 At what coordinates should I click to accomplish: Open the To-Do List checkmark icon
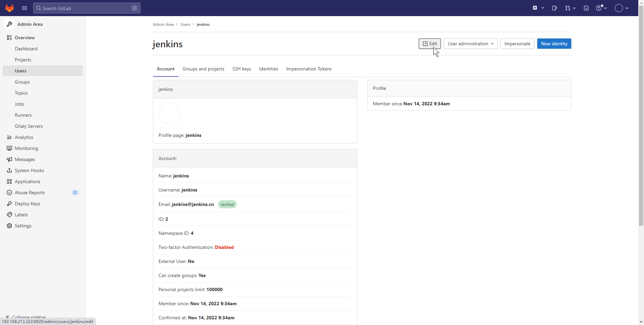click(586, 8)
